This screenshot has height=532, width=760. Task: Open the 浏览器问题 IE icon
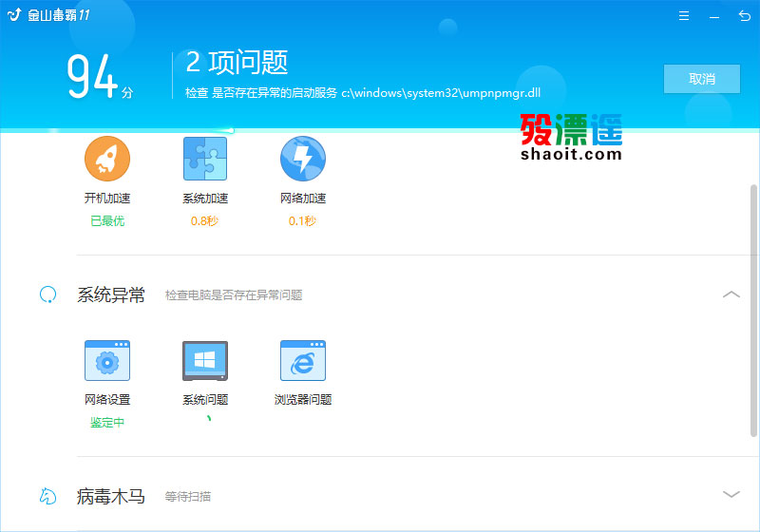tap(303, 360)
